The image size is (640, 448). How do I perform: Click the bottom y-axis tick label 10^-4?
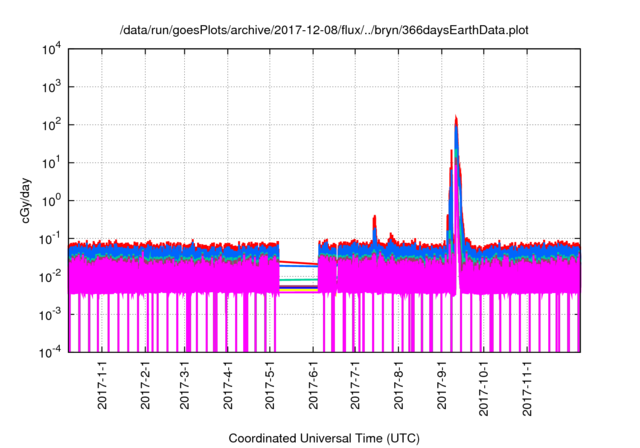pos(48,352)
